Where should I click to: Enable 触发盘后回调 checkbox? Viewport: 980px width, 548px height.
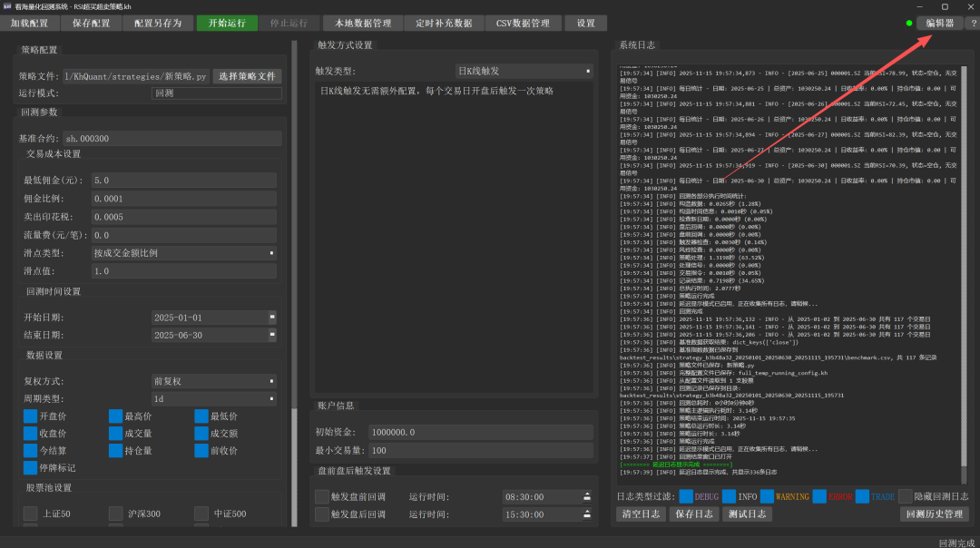pyautogui.click(x=322, y=514)
